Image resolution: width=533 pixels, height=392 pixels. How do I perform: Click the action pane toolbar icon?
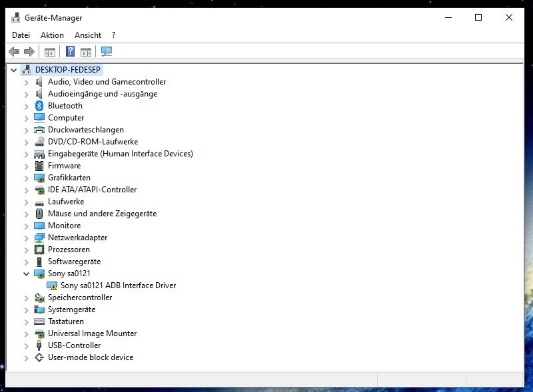(x=86, y=52)
